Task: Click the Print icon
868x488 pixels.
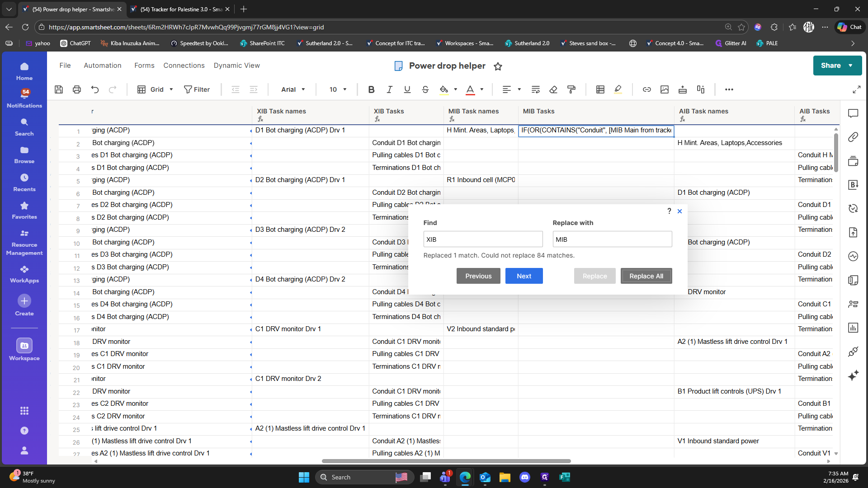Action: point(77,89)
